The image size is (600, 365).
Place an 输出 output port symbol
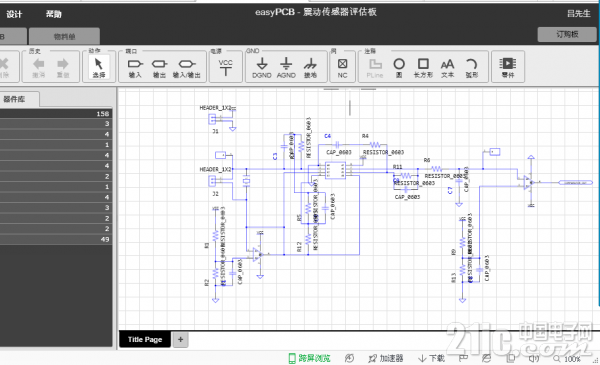[159, 68]
